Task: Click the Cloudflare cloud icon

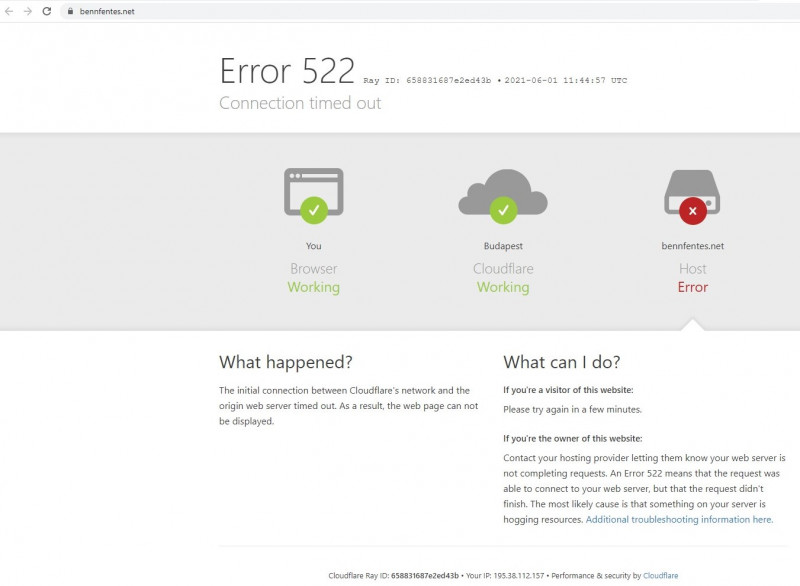Action: (503, 196)
